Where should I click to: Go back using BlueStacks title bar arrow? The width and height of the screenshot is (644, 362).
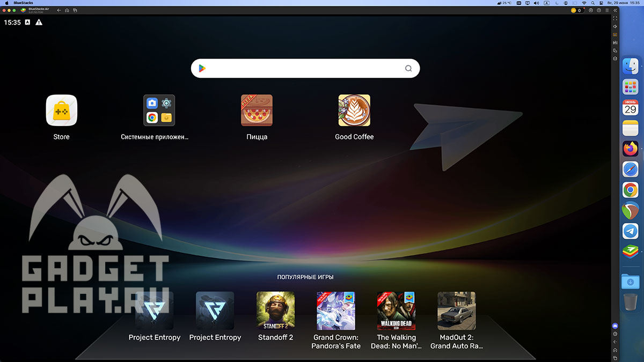(58, 10)
